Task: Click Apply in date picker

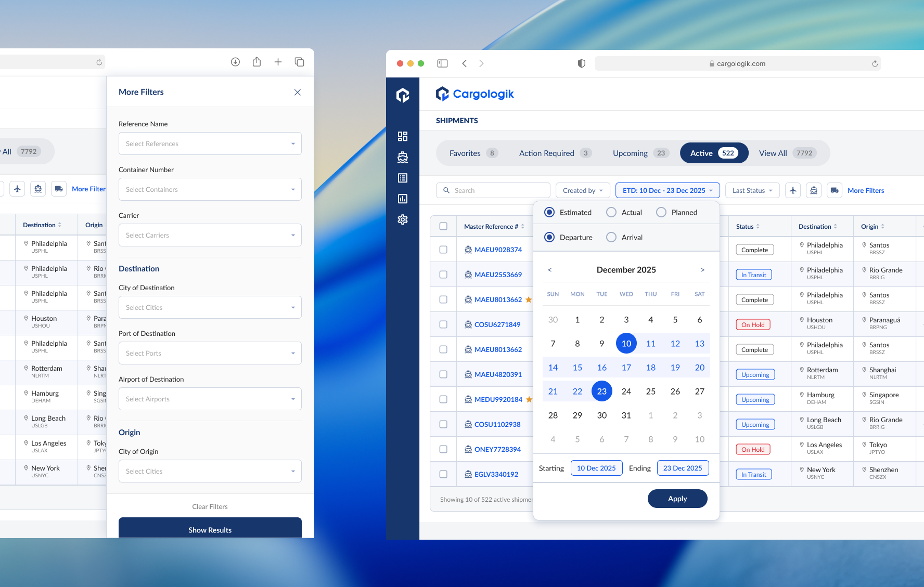Action: [677, 499]
